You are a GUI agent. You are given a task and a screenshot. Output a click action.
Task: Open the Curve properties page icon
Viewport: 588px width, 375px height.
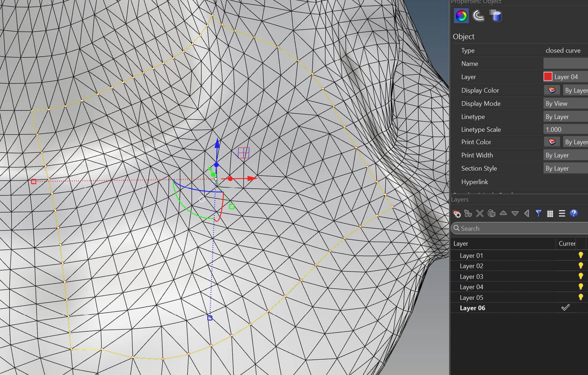(478, 16)
